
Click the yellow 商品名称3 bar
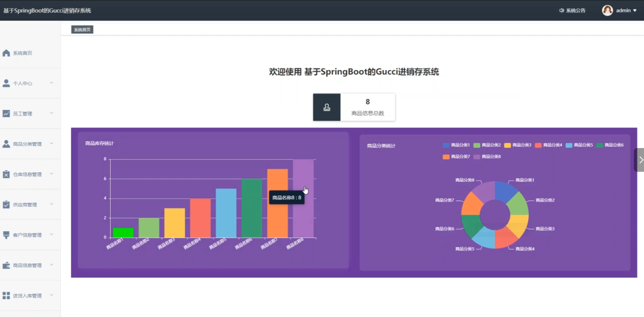175,223
